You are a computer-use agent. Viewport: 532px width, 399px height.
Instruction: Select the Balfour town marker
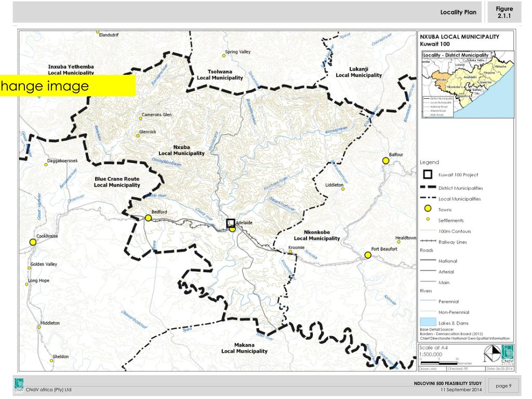click(x=385, y=161)
